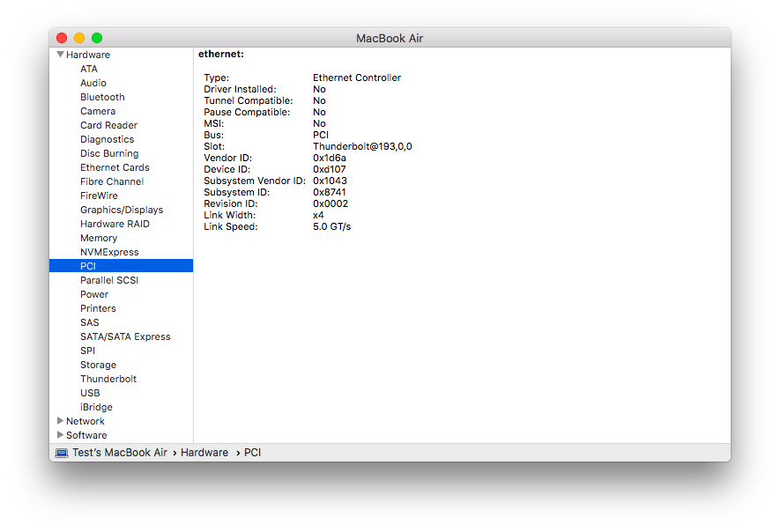Select FireWire in the sidebar
The width and height of the screenshot is (780, 532).
click(x=99, y=196)
